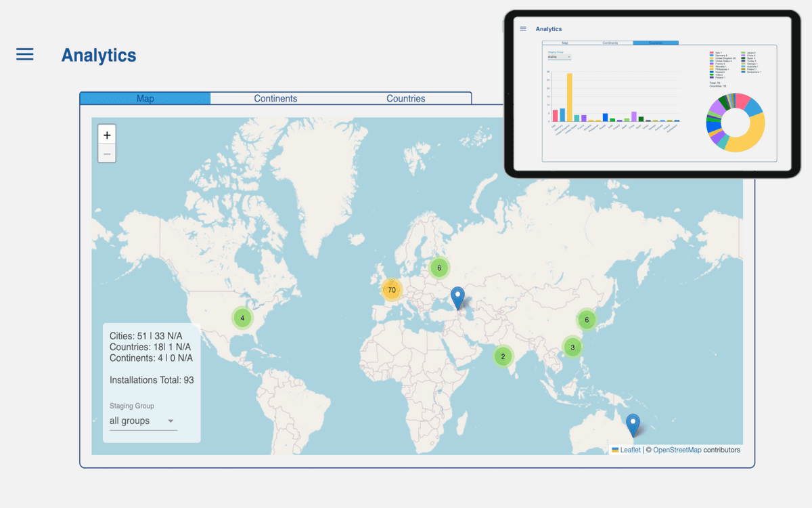Select the yellow cluster showing 70 over Europe
Viewport: 812px width, 508px height.
[x=392, y=289]
